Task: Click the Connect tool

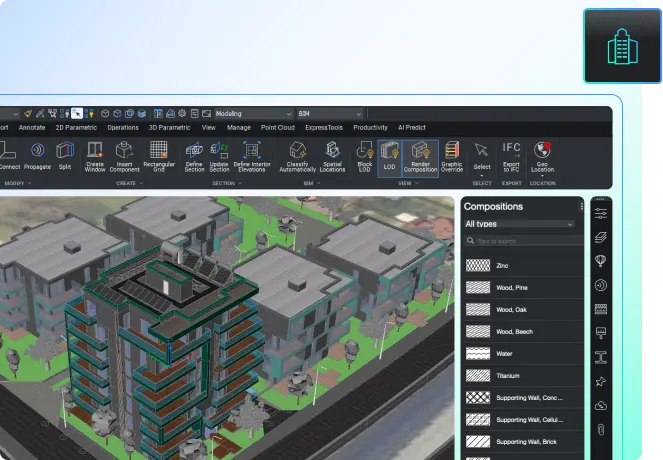Action: click(8, 156)
